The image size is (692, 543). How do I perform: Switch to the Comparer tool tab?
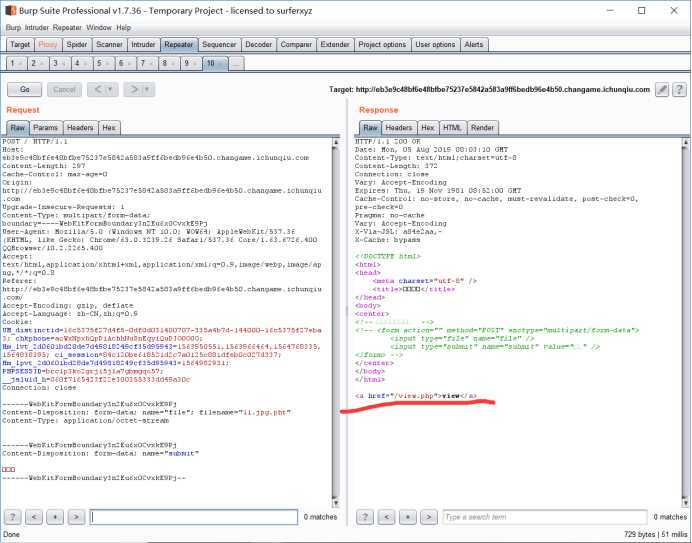(296, 45)
